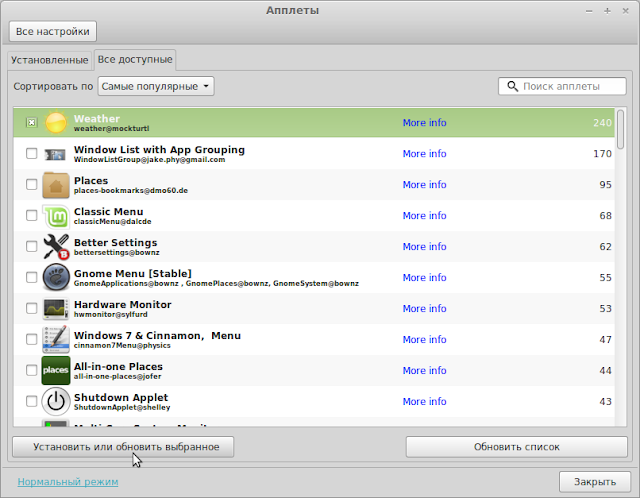This screenshot has height=498, width=640.
Task: Click the Gnome Menu footprint icon
Action: point(56,277)
